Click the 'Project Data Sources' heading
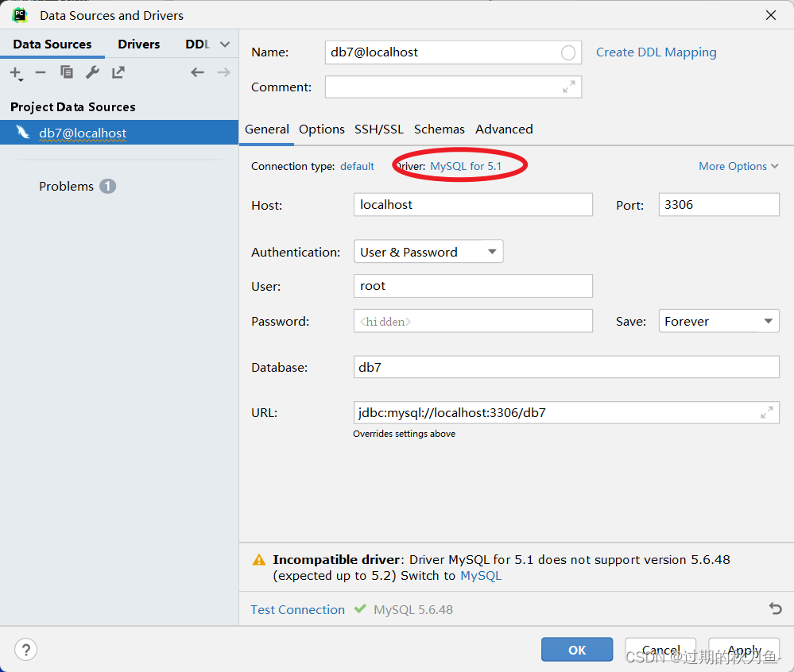The image size is (794, 672). [x=73, y=107]
